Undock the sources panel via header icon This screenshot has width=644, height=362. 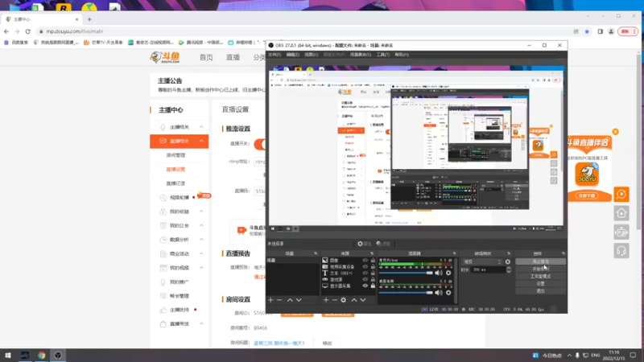point(372,253)
